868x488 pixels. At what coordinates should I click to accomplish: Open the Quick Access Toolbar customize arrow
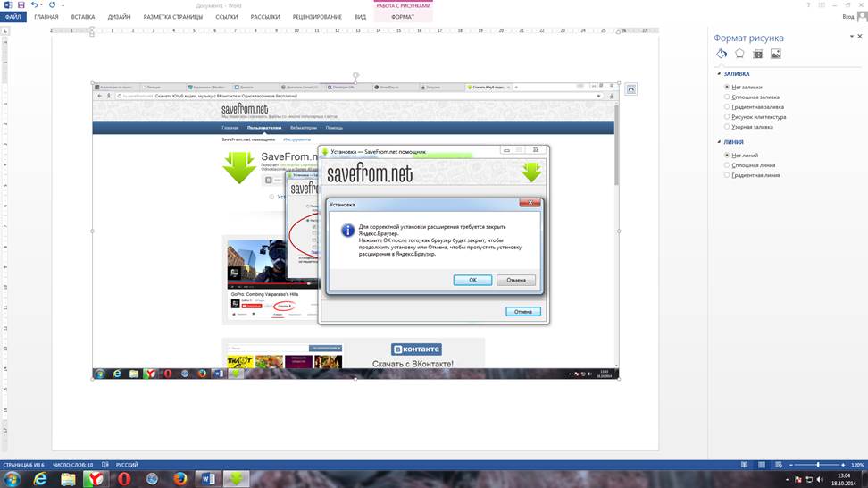63,5
